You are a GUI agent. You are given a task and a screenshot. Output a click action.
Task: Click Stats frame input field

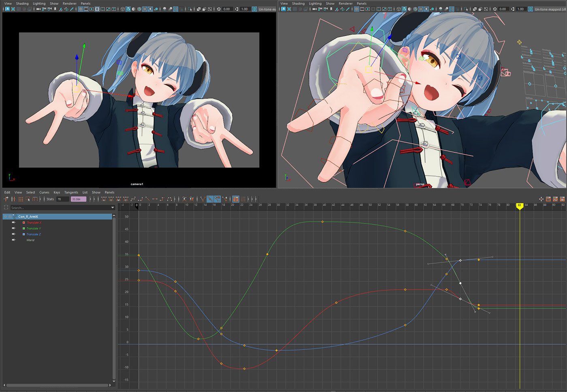tap(63, 199)
